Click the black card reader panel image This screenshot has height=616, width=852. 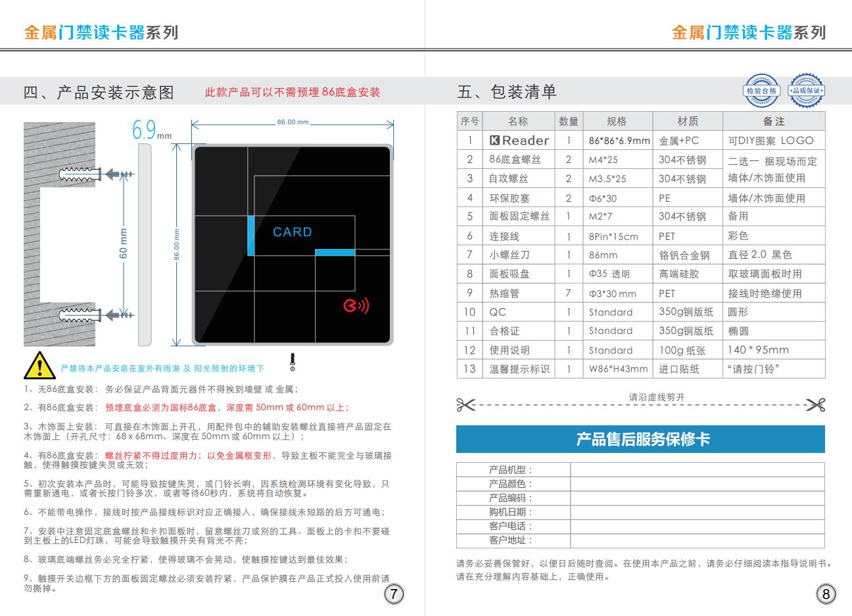point(293,244)
